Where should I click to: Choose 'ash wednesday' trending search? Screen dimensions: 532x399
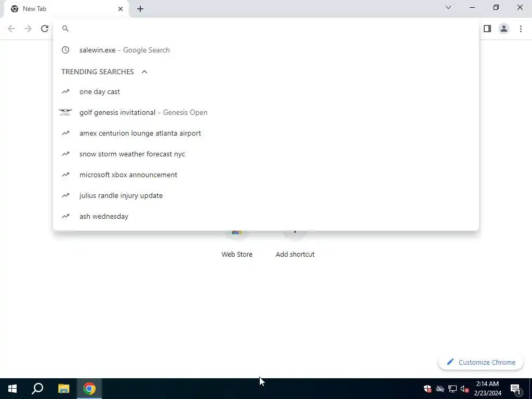(266, 216)
